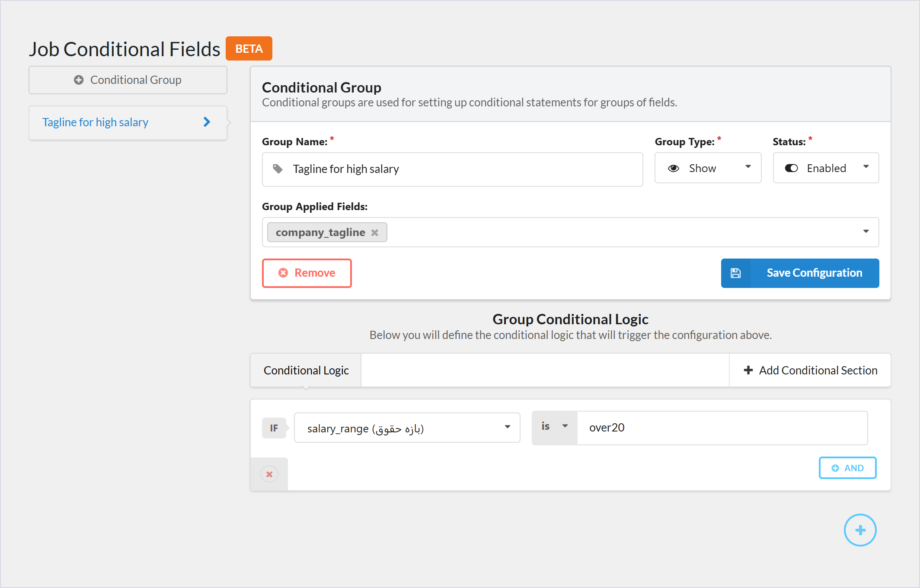Click the Job Conditional Fields heading
This screenshot has height=588, width=920.
[x=125, y=49]
